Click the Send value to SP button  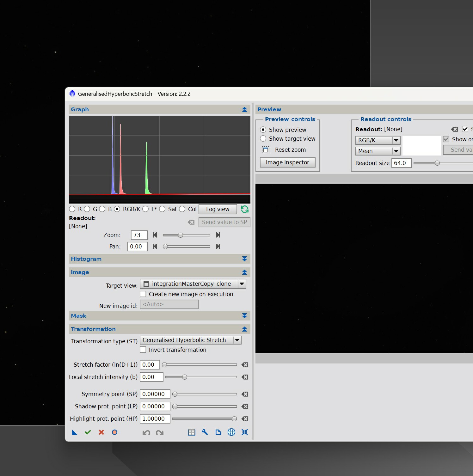point(224,222)
